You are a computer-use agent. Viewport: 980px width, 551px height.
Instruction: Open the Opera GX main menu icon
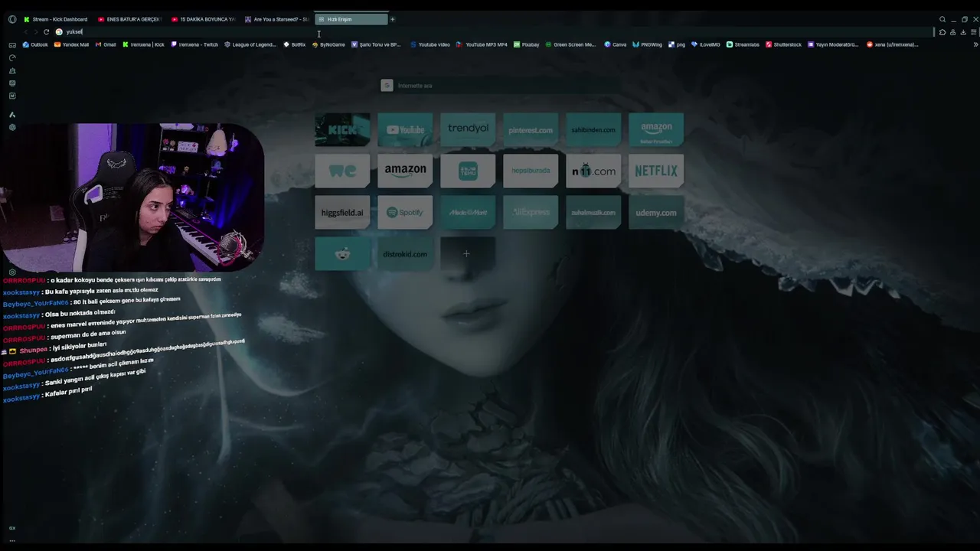click(x=11, y=19)
